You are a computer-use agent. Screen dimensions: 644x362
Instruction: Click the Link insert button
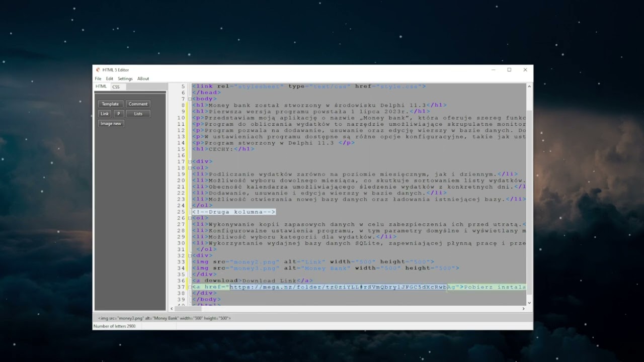point(105,114)
